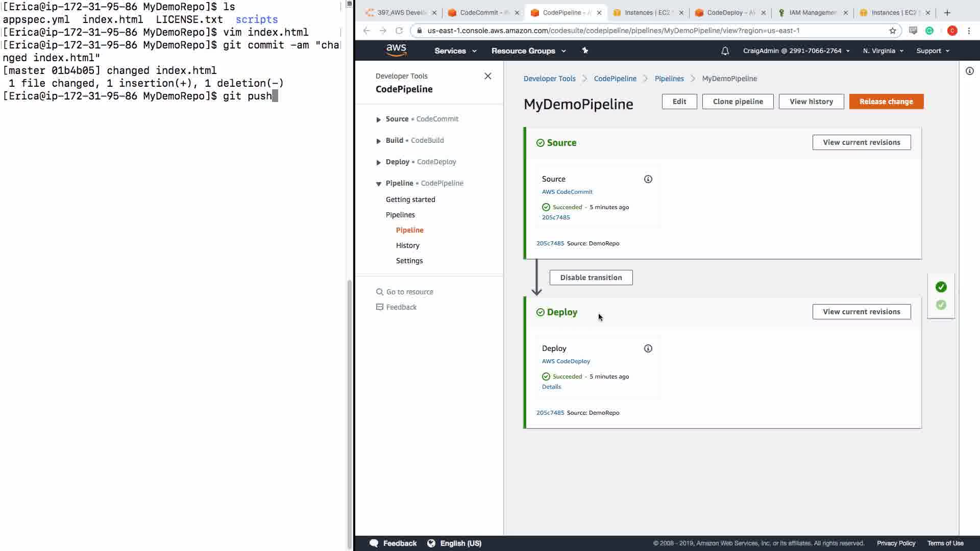
Task: Click the AWS logo home icon
Action: [396, 51]
